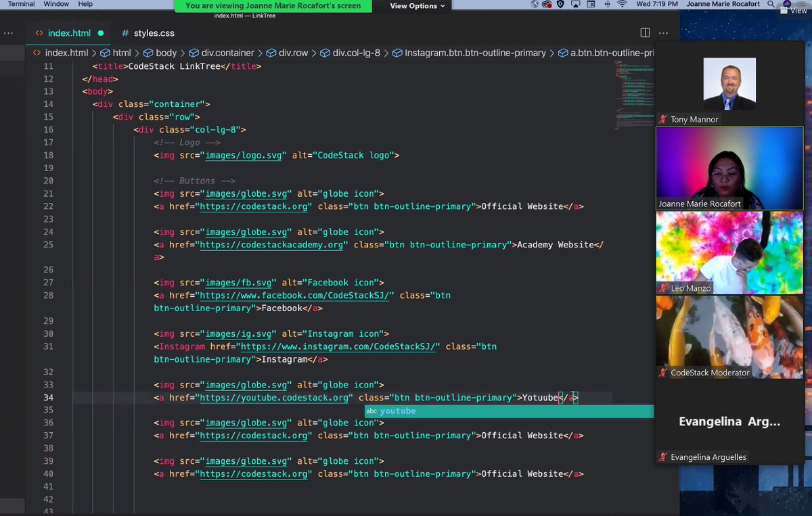Click the styles.css hash file icon
This screenshot has height=516, width=812.
[126, 32]
